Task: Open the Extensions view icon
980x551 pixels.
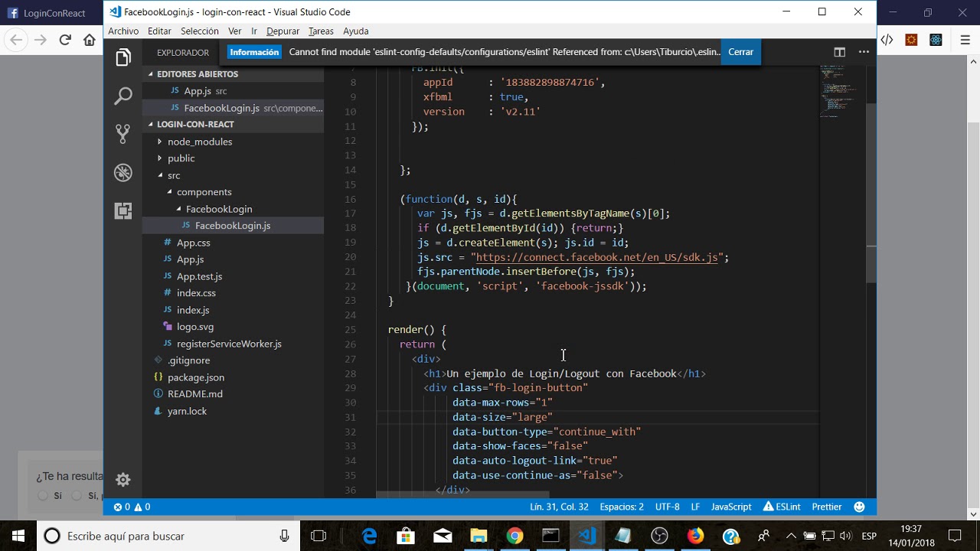Action: 123,210
